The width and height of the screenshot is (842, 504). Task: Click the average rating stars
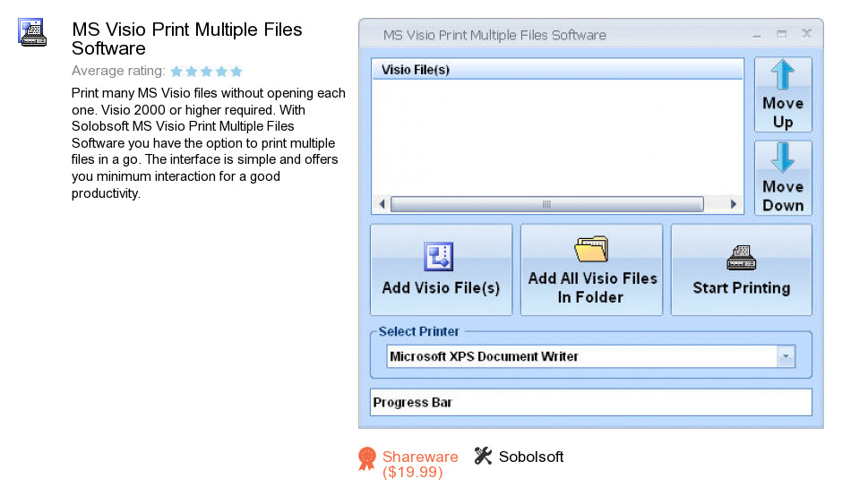(x=206, y=71)
